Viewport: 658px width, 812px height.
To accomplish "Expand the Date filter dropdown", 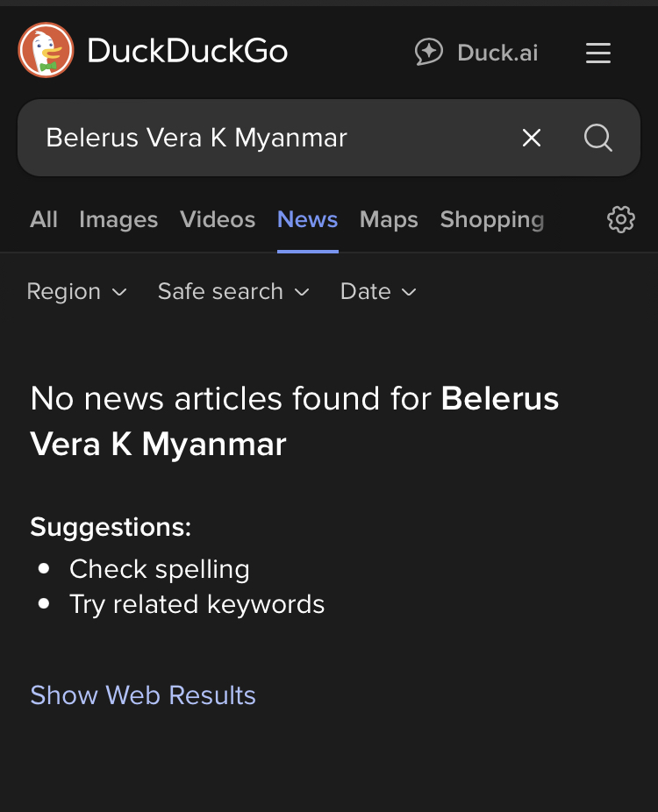I will [x=378, y=292].
